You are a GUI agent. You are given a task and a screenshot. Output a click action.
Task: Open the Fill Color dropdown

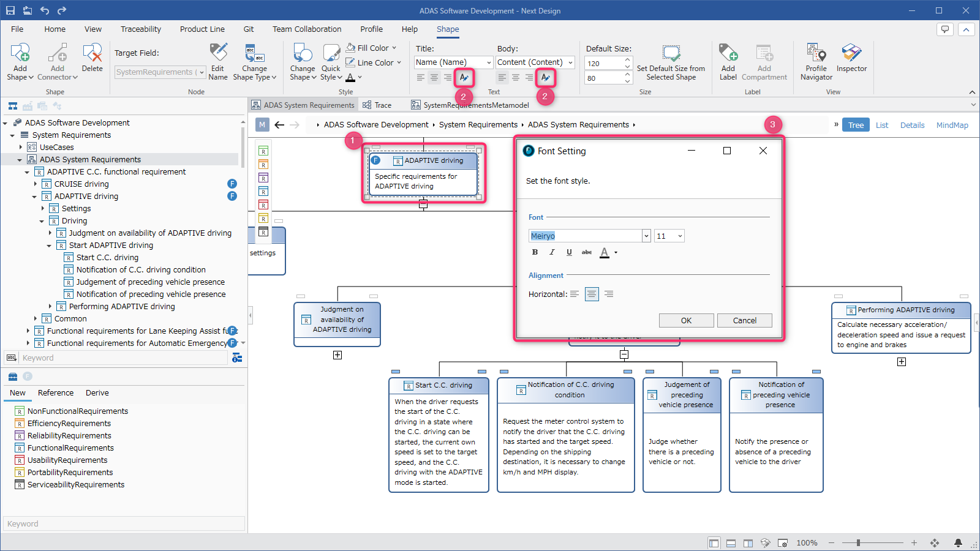point(394,48)
